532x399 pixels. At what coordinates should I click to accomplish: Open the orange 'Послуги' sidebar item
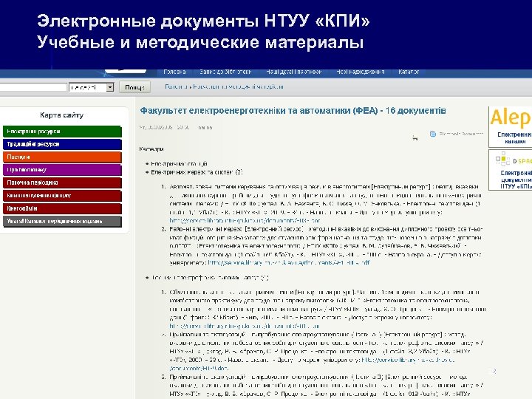[x=62, y=157]
